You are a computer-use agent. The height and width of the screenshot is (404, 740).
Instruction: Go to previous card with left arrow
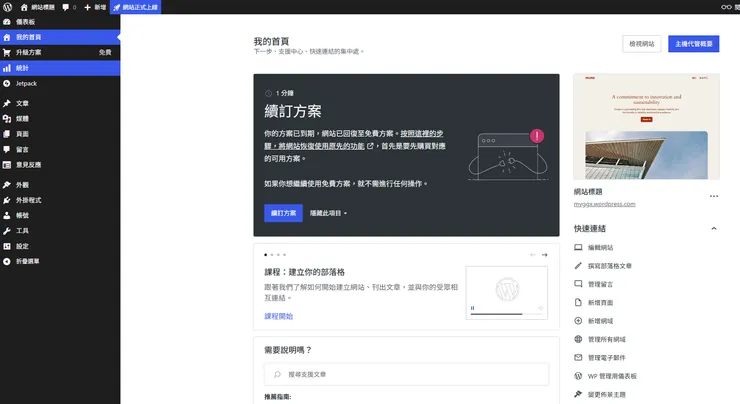pyautogui.click(x=533, y=255)
